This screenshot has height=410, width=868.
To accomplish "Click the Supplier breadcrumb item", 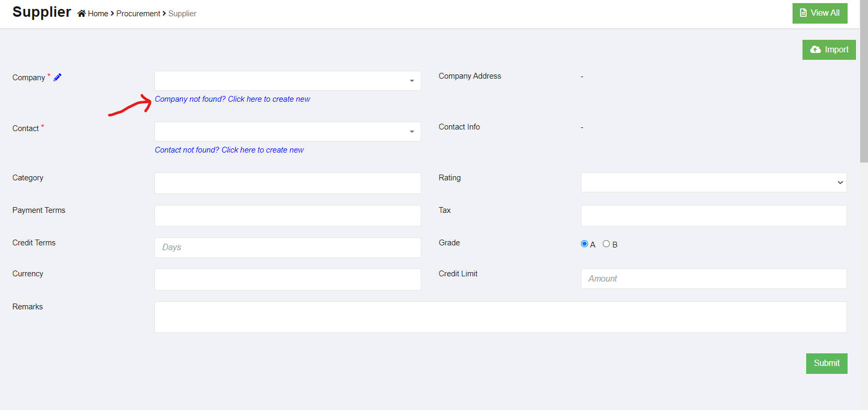I will [x=182, y=14].
